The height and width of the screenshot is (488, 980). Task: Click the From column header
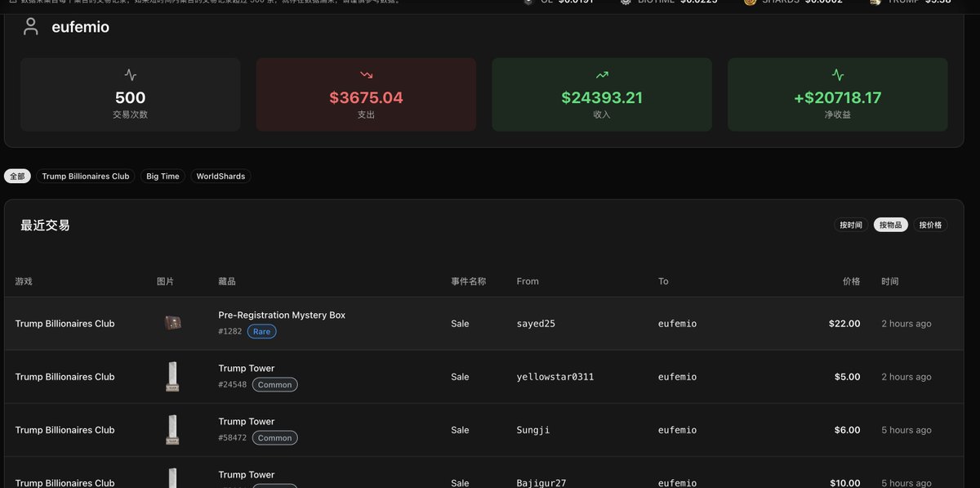tap(528, 281)
